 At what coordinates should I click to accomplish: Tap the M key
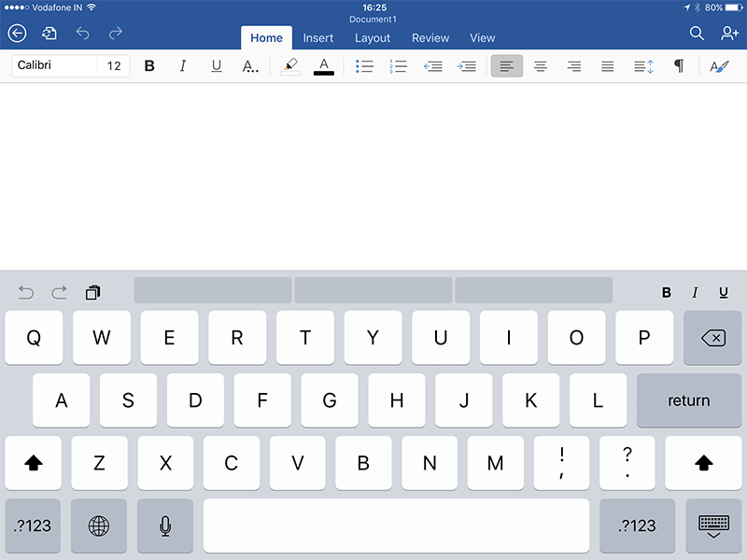(x=496, y=463)
